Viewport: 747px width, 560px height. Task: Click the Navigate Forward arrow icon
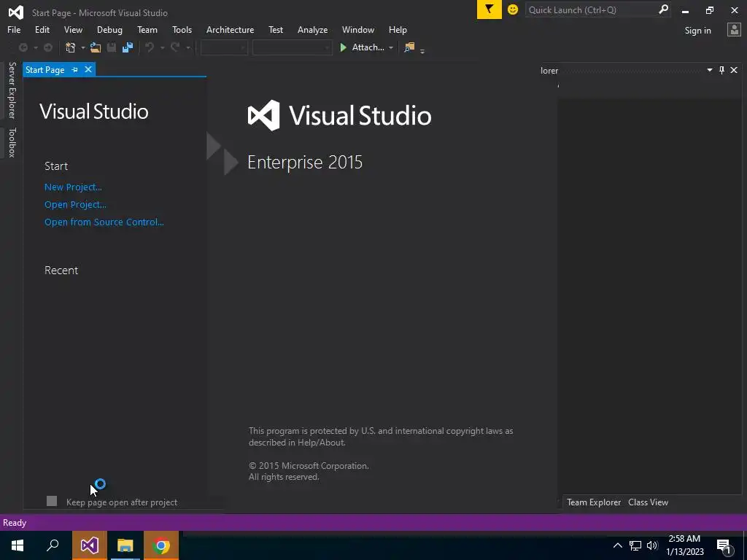(x=48, y=47)
